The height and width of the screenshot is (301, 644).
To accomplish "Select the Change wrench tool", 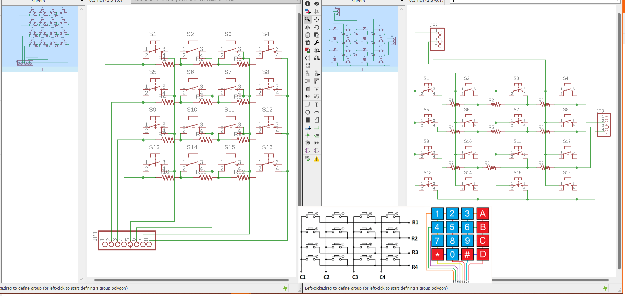I will [x=317, y=43].
